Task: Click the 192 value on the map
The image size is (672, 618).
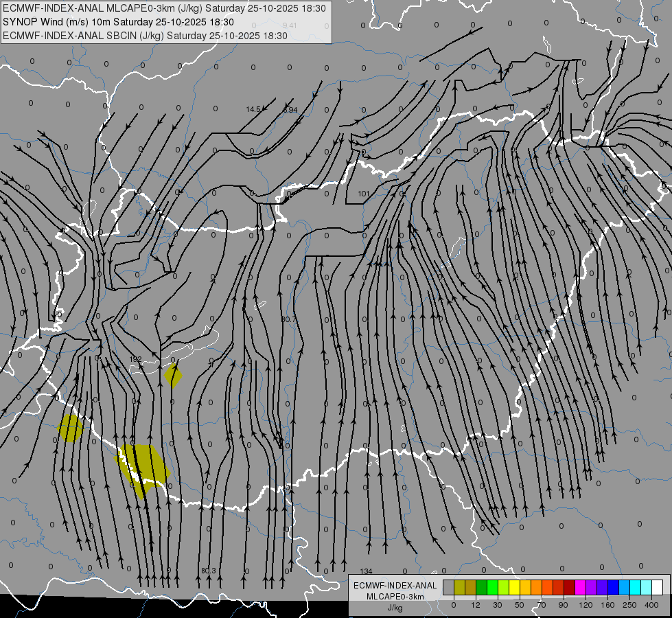Action: click(x=135, y=359)
